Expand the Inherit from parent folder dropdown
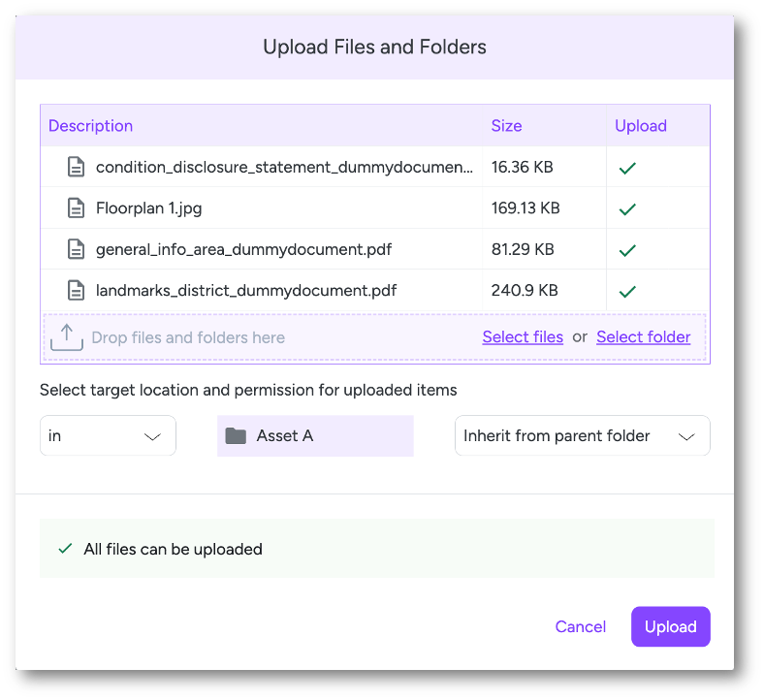 pyautogui.click(x=583, y=435)
